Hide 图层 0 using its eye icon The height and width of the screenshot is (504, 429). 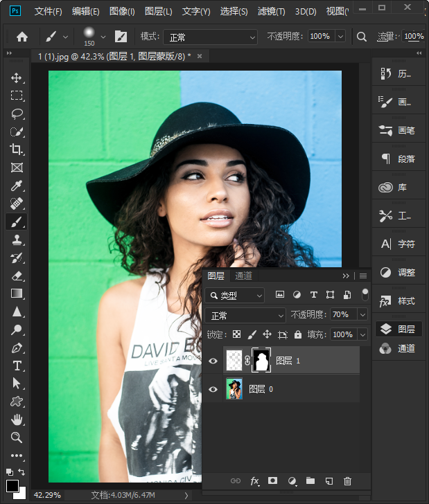[x=213, y=389]
